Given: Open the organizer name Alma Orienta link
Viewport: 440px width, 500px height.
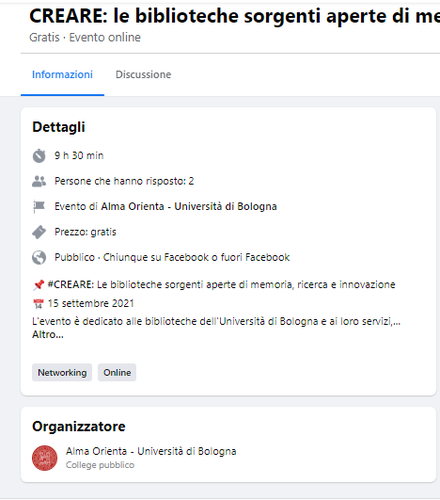Looking at the screenshot, I should pos(151,451).
